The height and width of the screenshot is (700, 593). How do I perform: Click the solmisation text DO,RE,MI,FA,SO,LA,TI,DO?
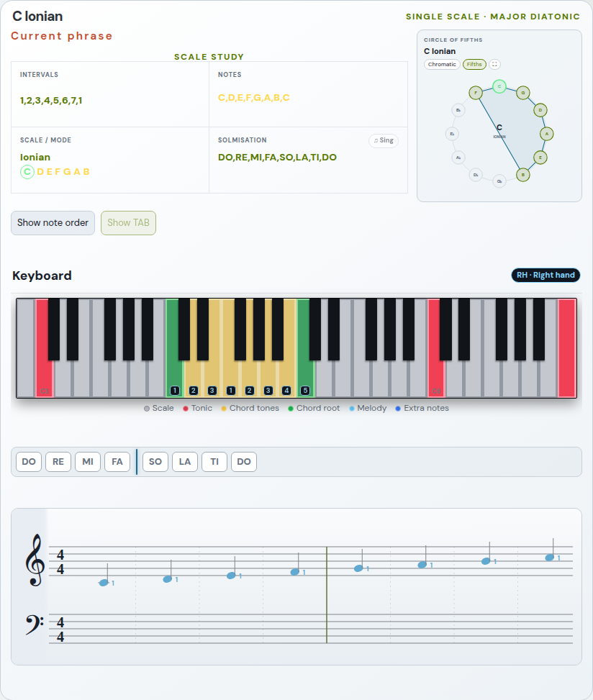(277, 157)
